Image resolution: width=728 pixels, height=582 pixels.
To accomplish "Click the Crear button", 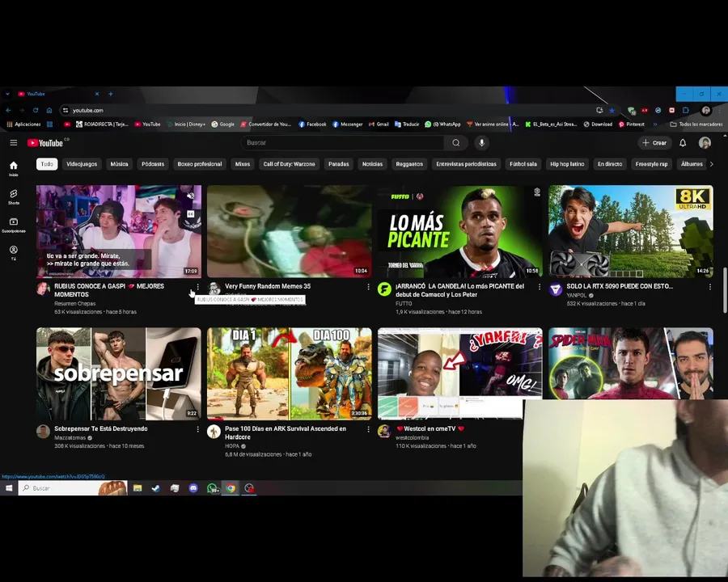I will pos(654,143).
